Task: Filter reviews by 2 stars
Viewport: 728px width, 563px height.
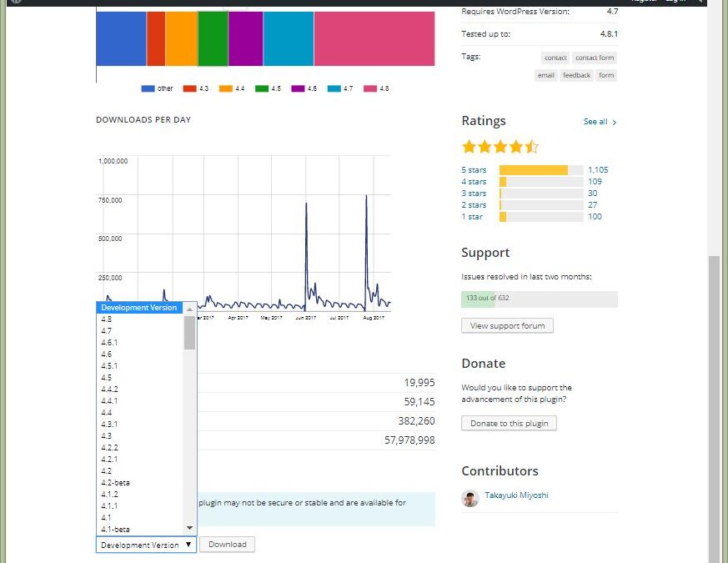Action: tap(474, 205)
